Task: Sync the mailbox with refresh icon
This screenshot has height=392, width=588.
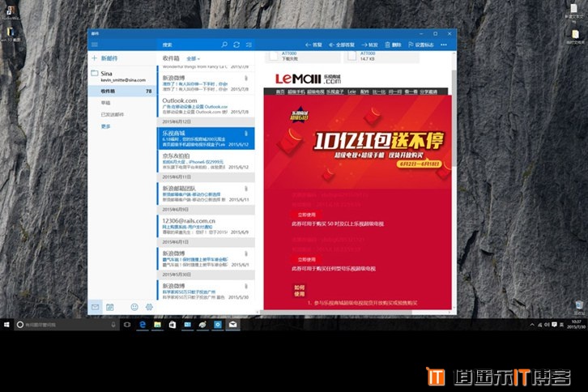Action: pyautogui.click(x=236, y=45)
